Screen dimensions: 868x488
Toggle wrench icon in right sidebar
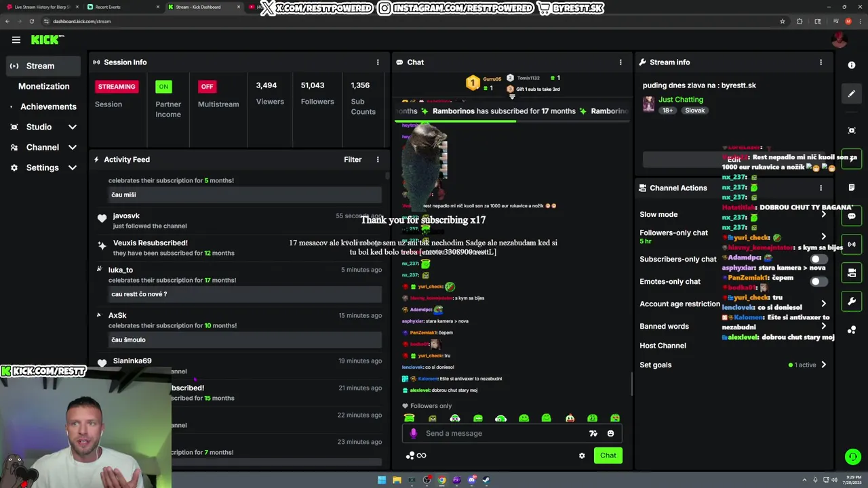click(852, 302)
